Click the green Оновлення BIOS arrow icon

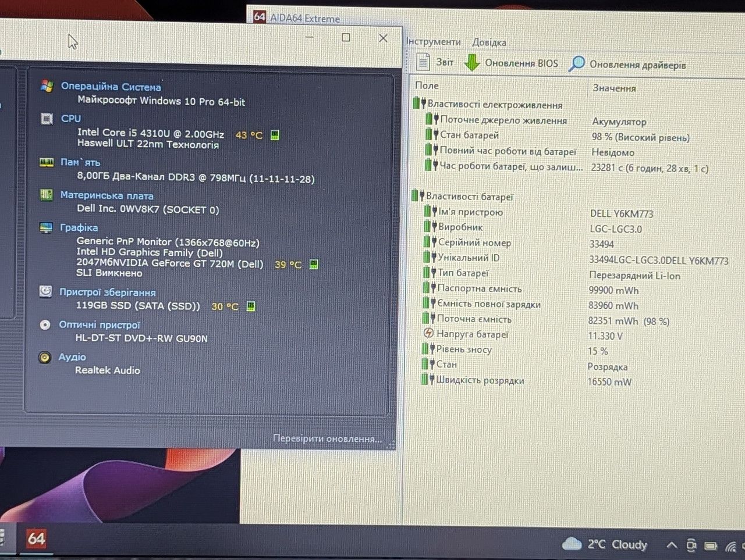coord(471,62)
